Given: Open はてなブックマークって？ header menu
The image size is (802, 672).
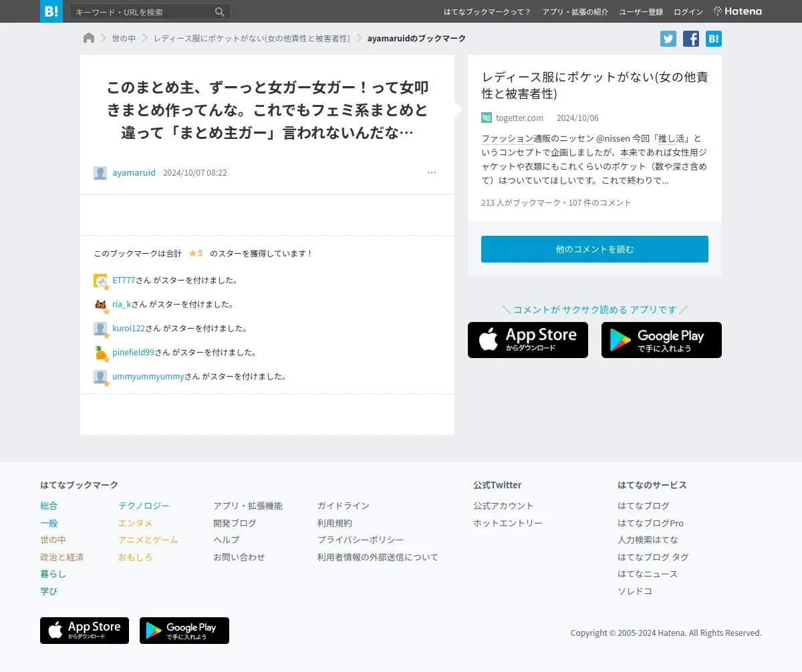Looking at the screenshot, I should (x=487, y=12).
